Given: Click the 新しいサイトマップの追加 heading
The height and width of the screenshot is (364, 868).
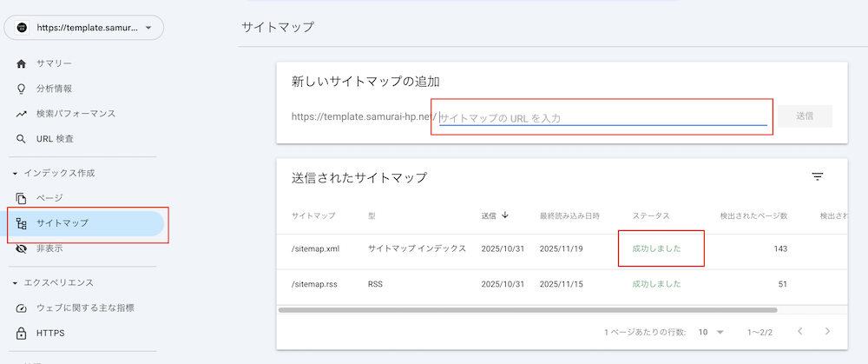Looking at the screenshot, I should [365, 82].
